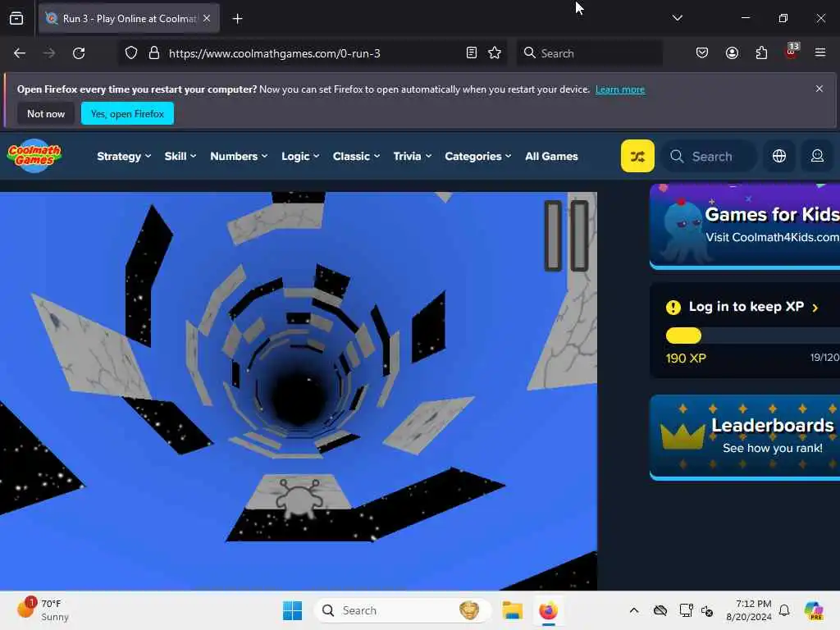
Task: Open the user account profile icon
Action: (x=817, y=156)
